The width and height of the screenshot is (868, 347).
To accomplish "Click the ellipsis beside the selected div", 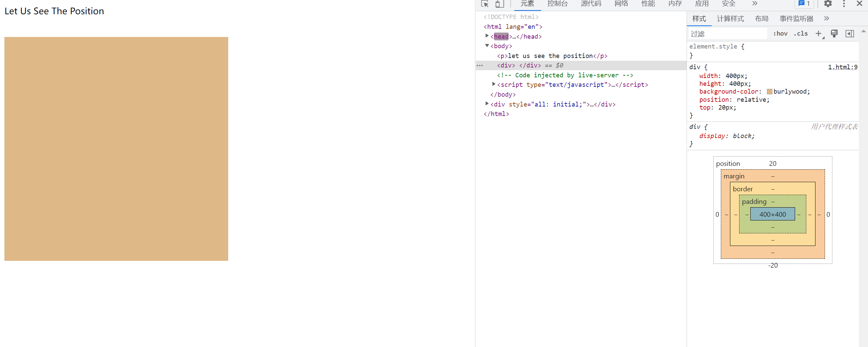I will click(480, 65).
